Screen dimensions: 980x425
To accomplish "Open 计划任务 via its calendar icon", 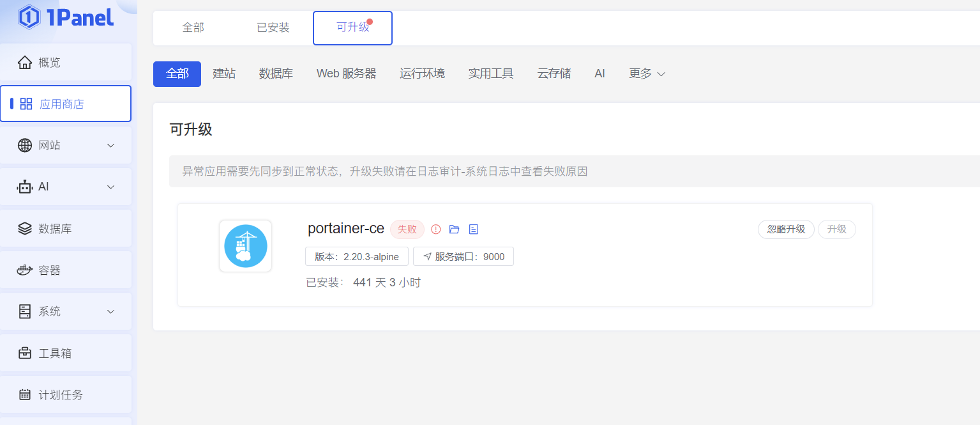I will tap(25, 394).
